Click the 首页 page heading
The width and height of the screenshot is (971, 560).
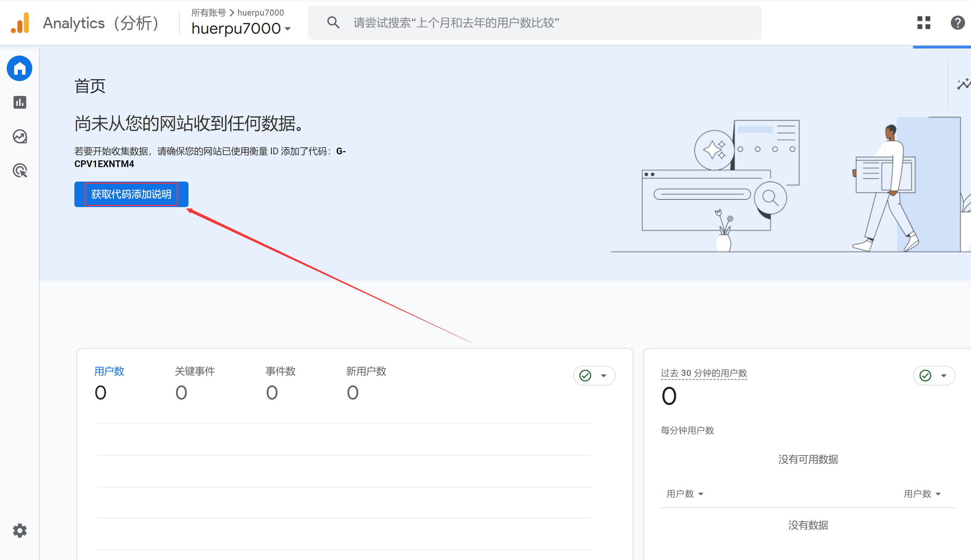tap(90, 86)
